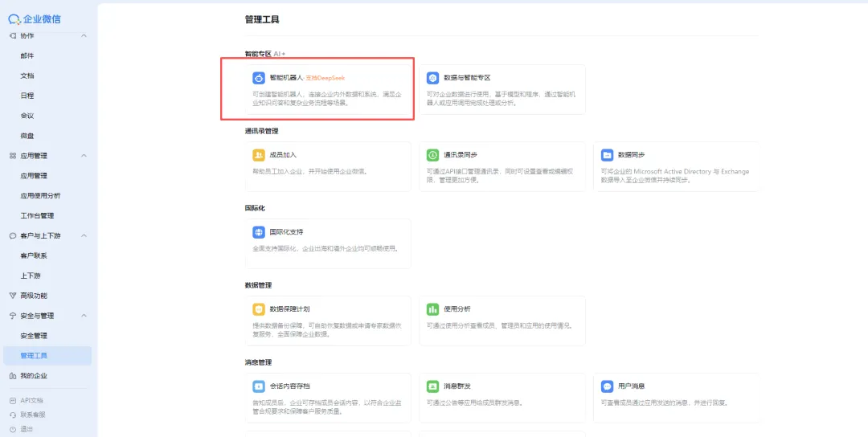Select 管理工具 in the sidebar
Screen dimensions: 868x437
point(47,356)
